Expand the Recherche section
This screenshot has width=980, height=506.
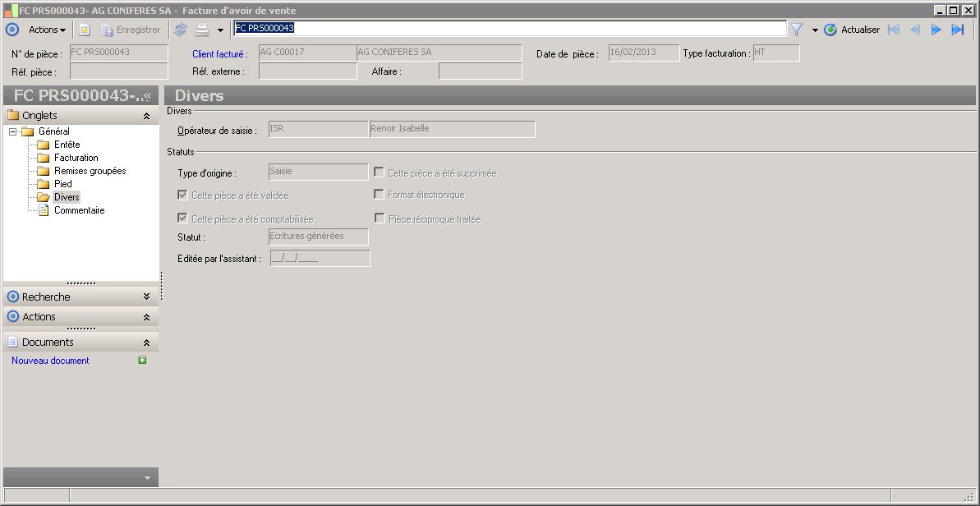coord(146,297)
